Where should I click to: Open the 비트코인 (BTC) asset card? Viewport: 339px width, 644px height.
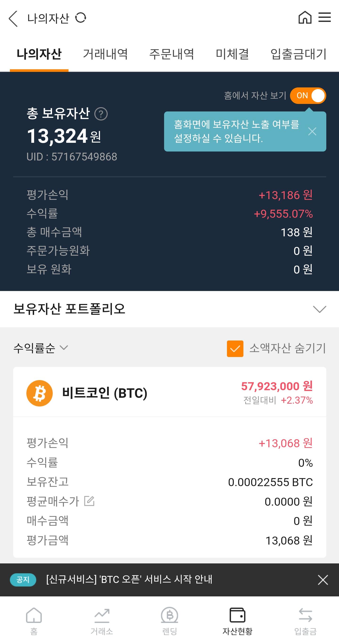[x=105, y=393]
